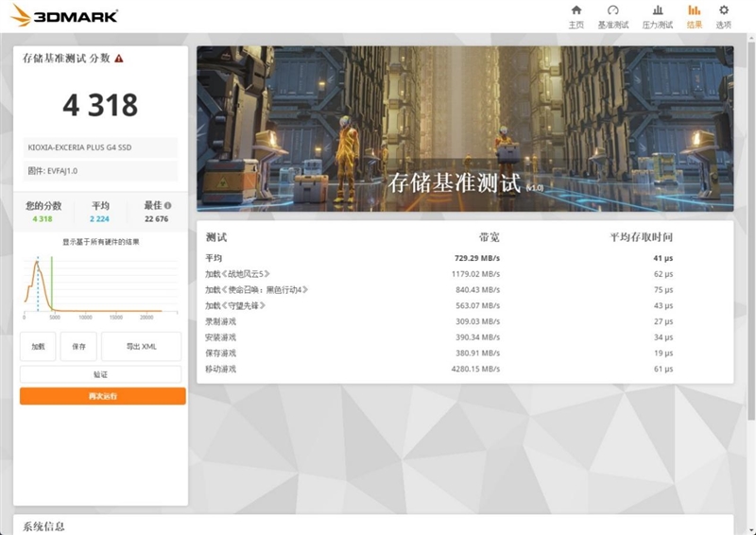
Task: Click the big score 4 318
Action: coord(100,105)
